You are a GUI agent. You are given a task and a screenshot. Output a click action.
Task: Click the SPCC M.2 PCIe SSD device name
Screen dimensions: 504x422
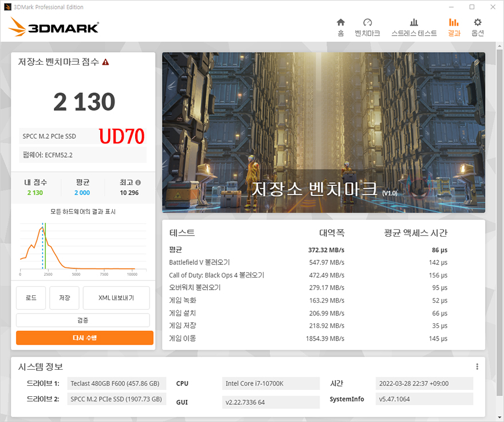click(49, 136)
